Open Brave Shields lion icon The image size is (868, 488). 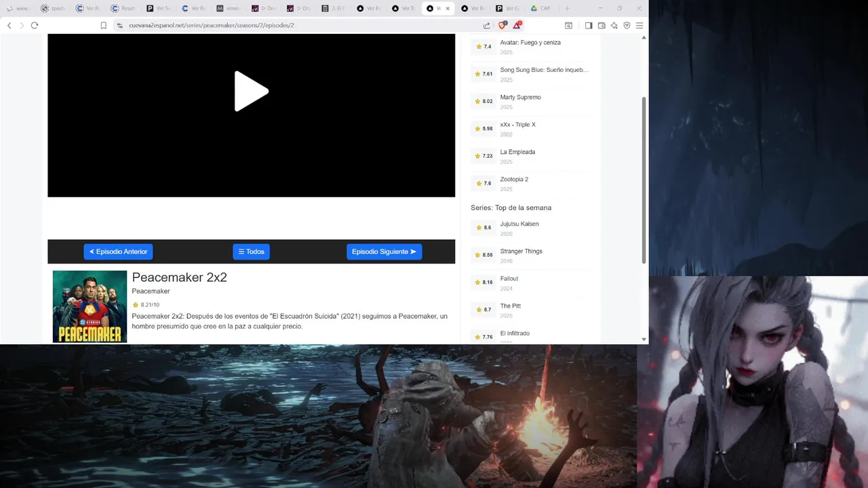coord(502,25)
